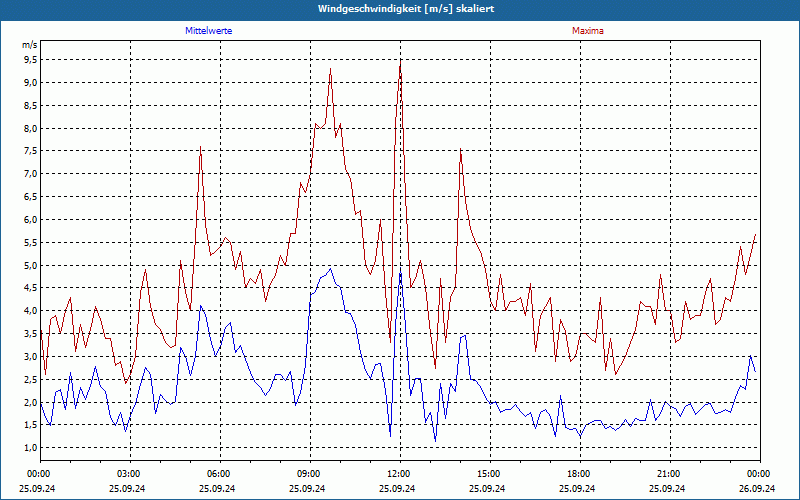Click the '9,0' y-axis value
The width and height of the screenshot is (800, 500).
31,83
